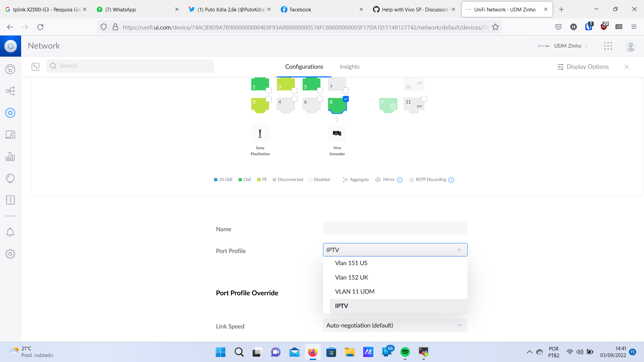This screenshot has height=362, width=644.
Task: Bookmark this page with star icon
Action: tap(495, 27)
